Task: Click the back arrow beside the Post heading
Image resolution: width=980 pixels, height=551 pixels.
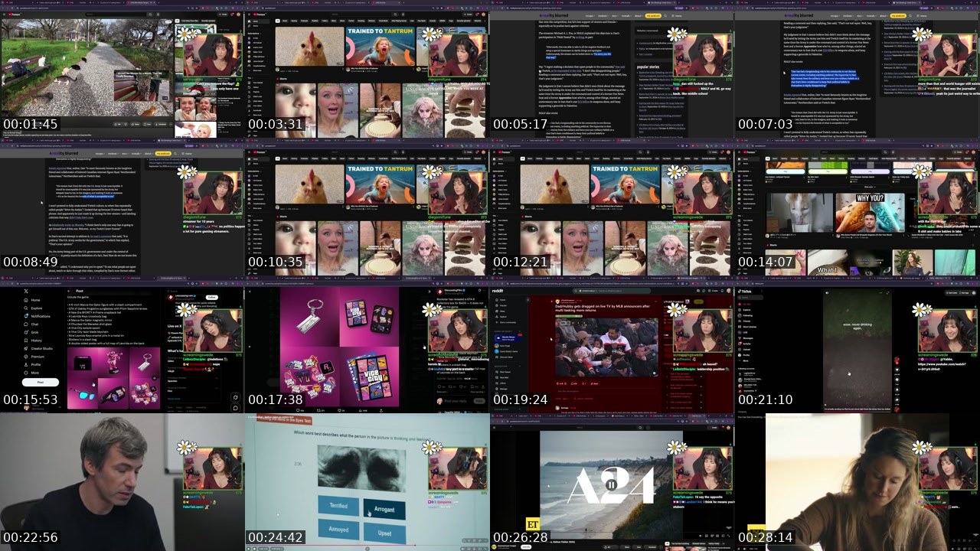Action: [69, 291]
